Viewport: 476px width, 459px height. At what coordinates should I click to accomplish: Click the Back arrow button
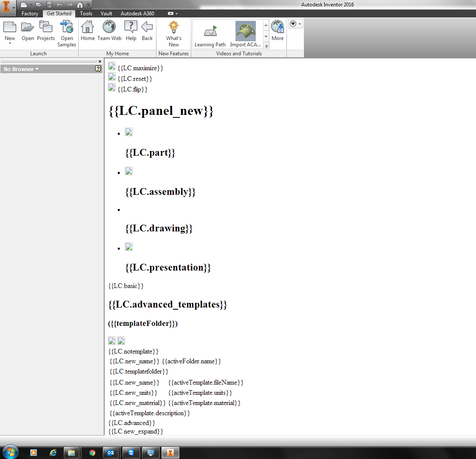tap(147, 30)
